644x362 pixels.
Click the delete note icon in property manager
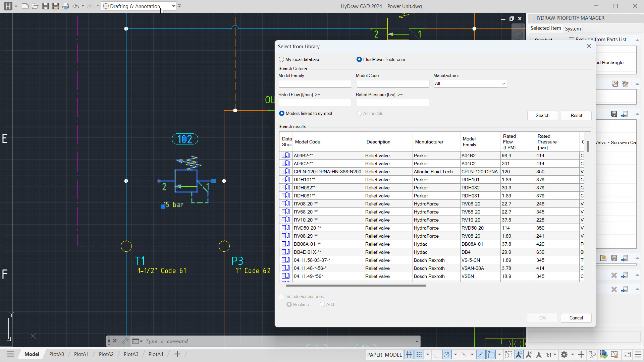coord(625,84)
